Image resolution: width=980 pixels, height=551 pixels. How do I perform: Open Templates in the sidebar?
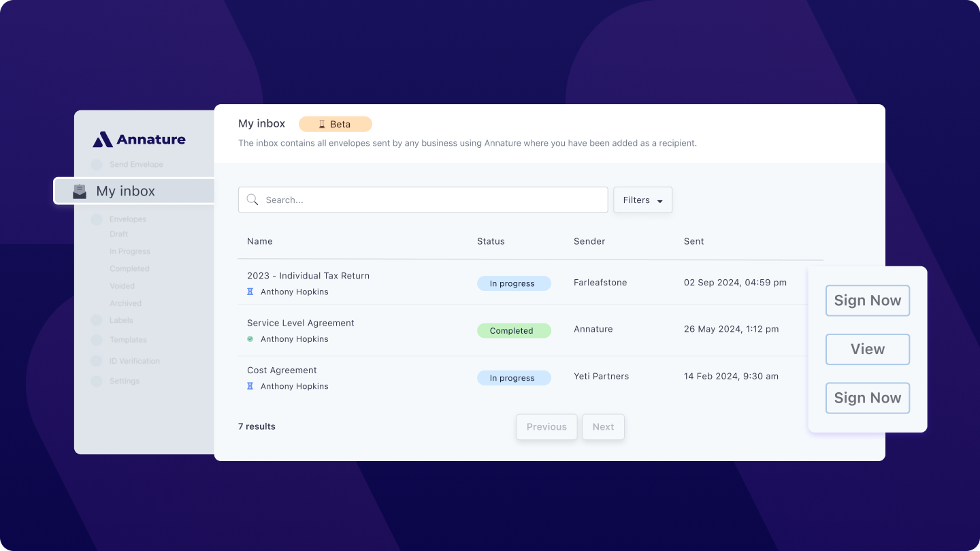pyautogui.click(x=128, y=340)
